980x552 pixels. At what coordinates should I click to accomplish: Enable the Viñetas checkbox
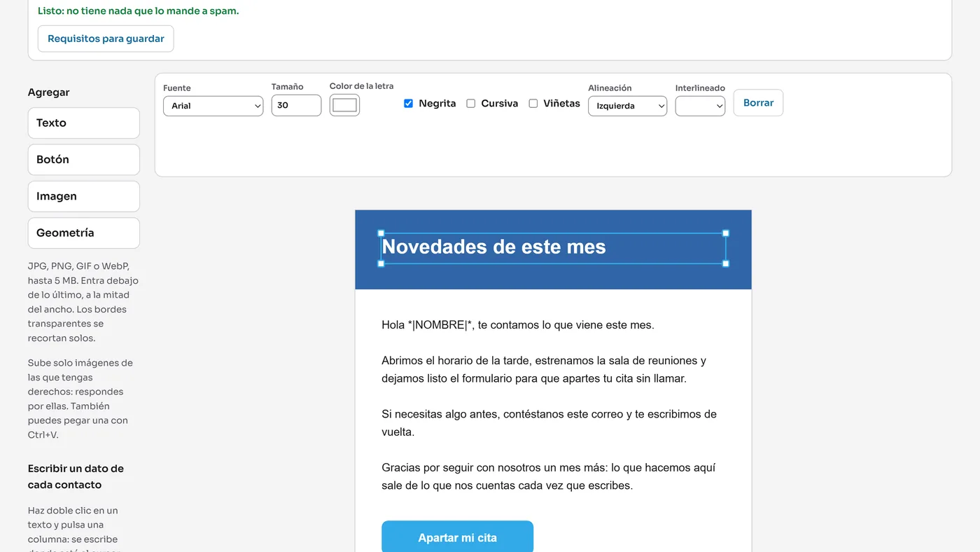pos(533,104)
